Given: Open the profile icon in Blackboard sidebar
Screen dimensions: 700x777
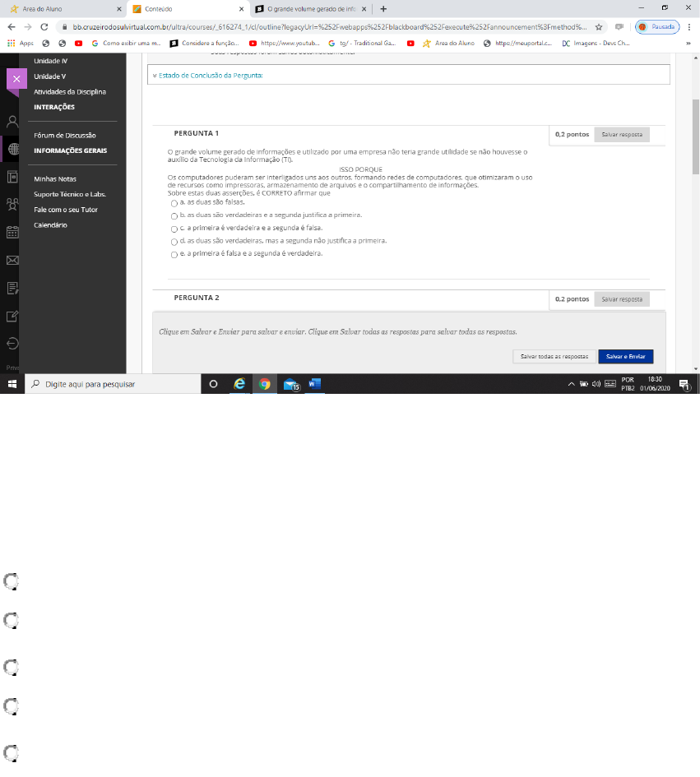Looking at the screenshot, I should click(12, 122).
